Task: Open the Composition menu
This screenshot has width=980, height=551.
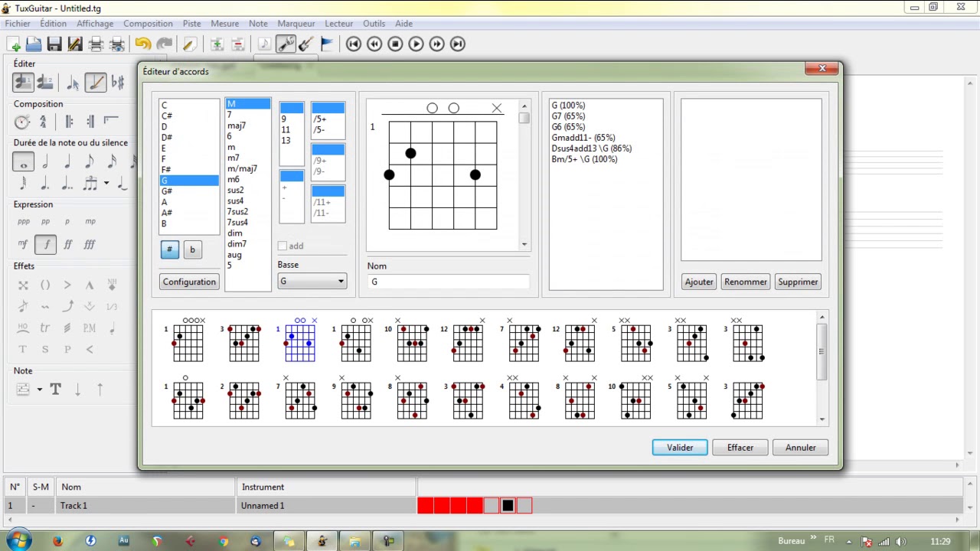Action: coord(148,24)
